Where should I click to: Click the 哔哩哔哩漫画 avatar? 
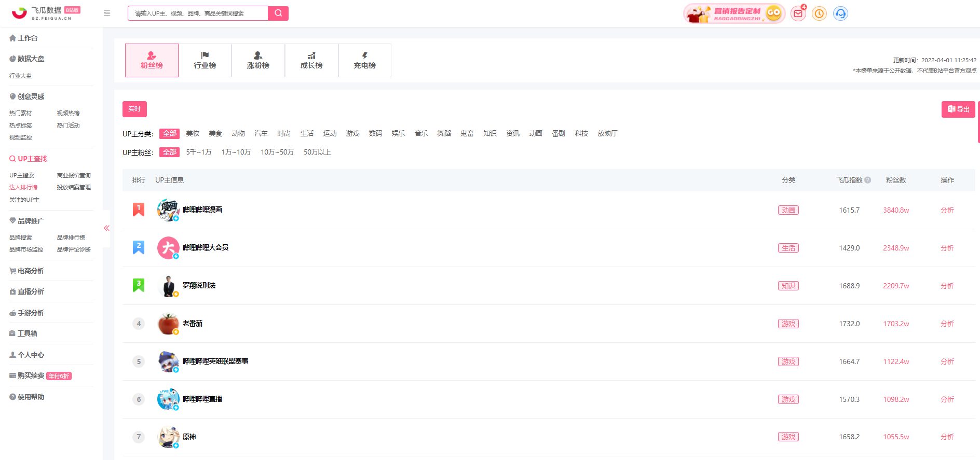[x=168, y=210]
